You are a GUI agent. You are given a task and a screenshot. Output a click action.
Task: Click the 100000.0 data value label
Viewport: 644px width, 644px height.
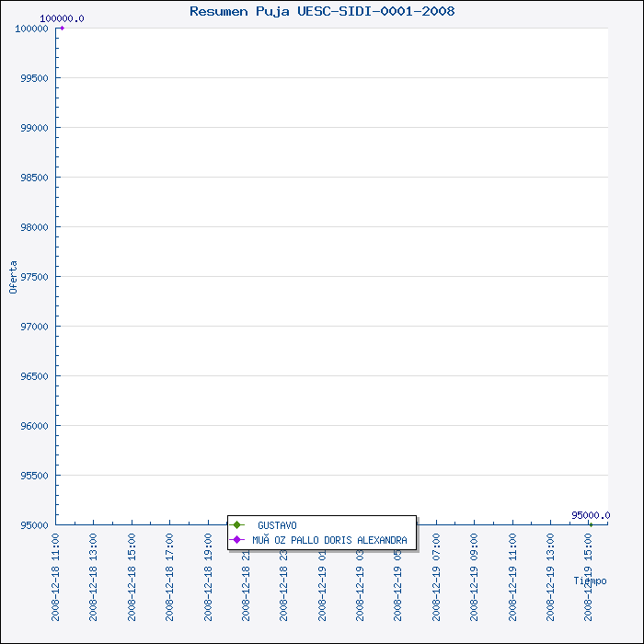(x=63, y=18)
